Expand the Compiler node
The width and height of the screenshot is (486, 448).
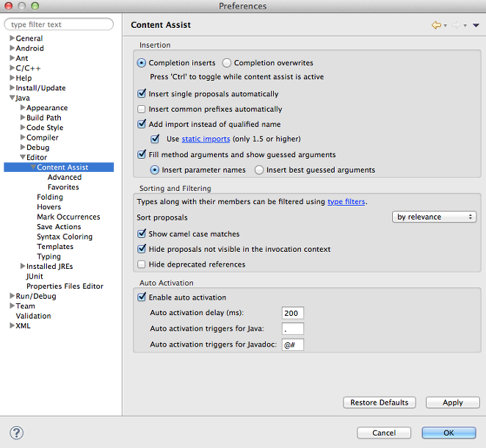(x=23, y=137)
